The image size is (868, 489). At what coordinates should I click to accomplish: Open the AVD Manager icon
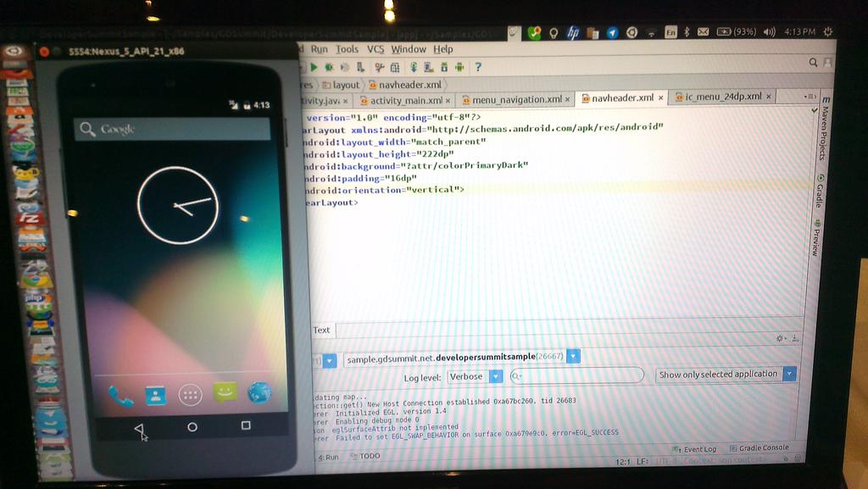click(428, 68)
